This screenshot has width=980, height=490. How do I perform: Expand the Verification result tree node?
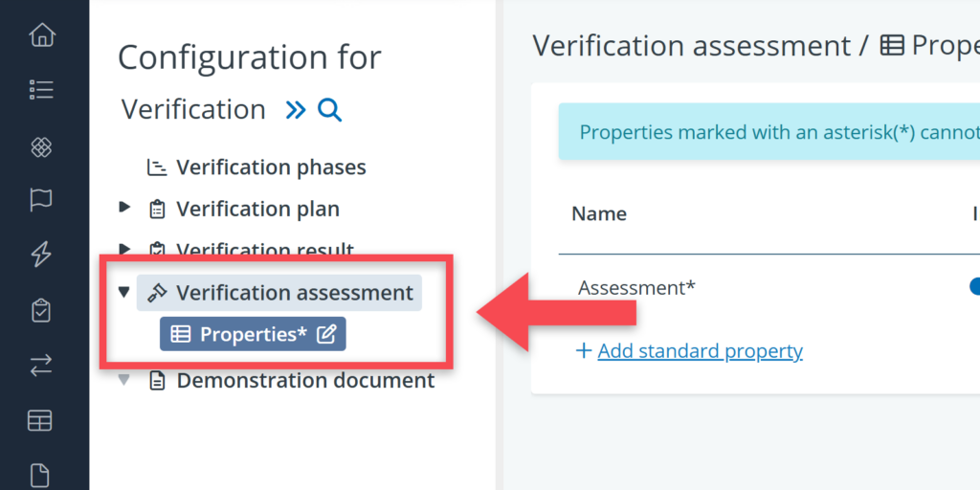(124, 250)
